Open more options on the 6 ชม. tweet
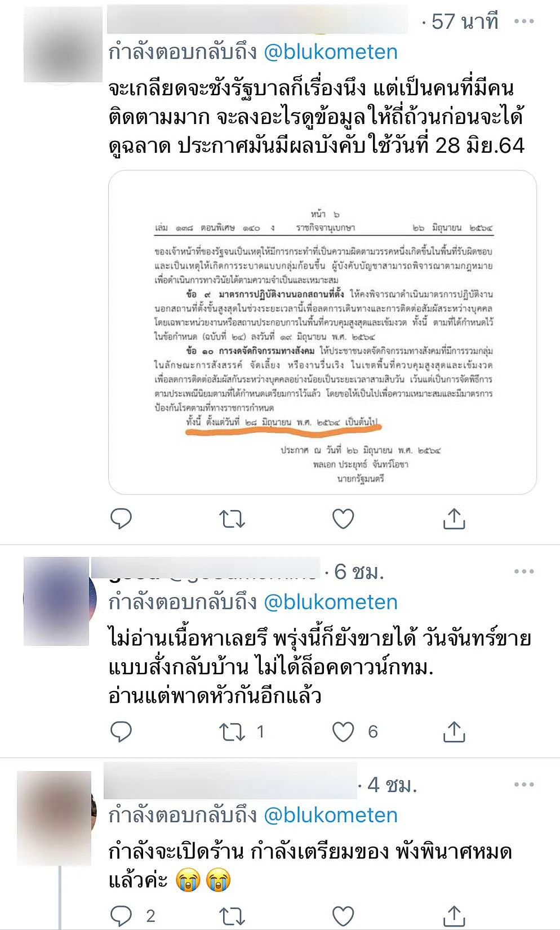Image resolution: width=560 pixels, height=930 pixels. (x=524, y=572)
